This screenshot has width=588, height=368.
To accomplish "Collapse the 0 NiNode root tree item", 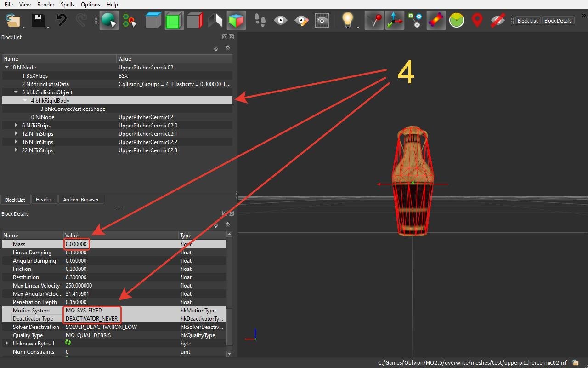I will (7, 67).
